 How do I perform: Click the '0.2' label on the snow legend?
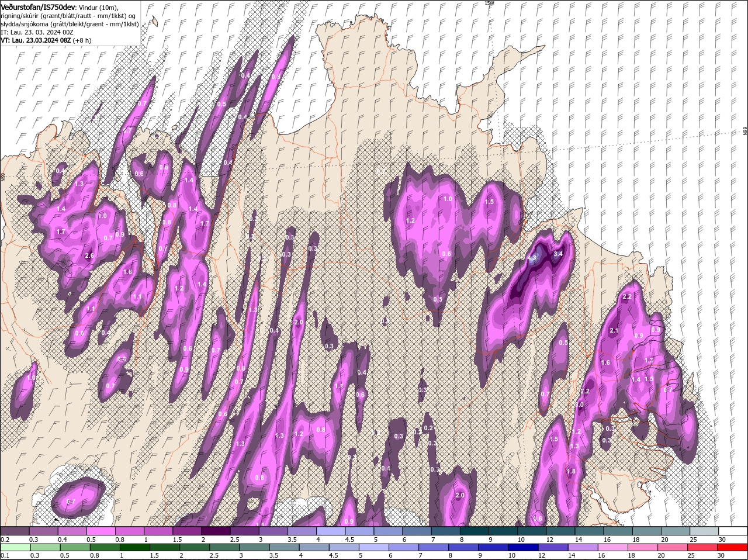tap(5, 539)
